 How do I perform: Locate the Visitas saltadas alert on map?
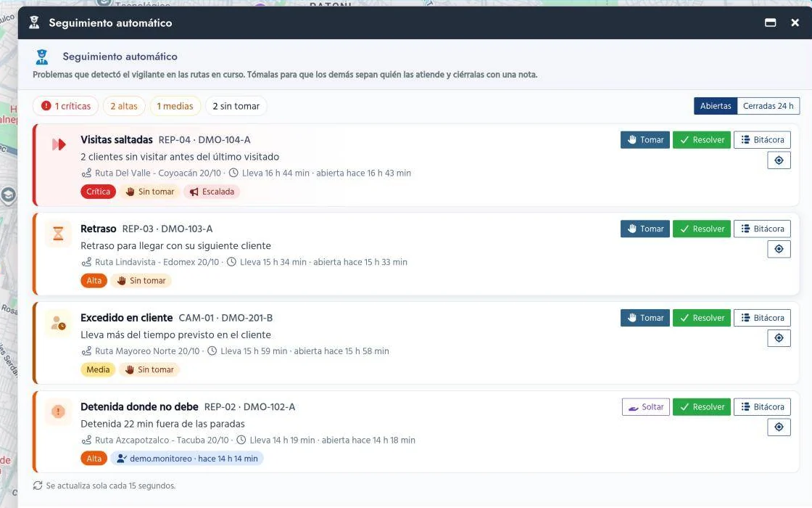779,160
